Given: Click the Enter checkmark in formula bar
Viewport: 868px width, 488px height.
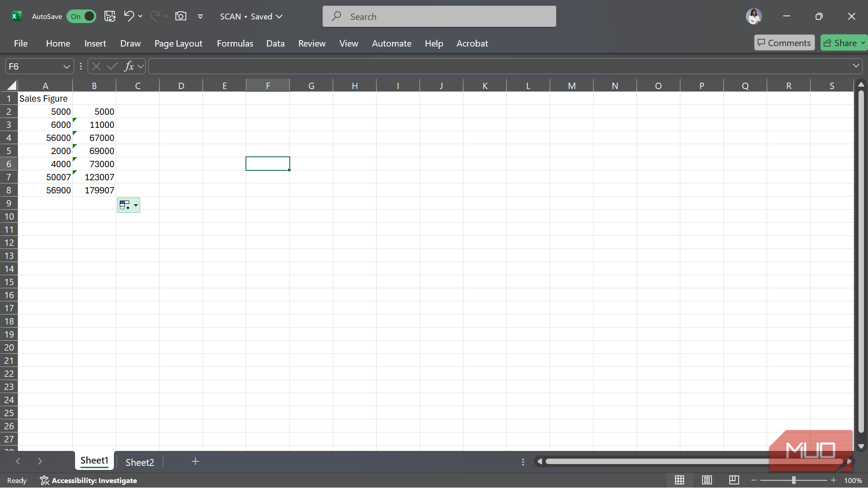Looking at the screenshot, I should [112, 66].
